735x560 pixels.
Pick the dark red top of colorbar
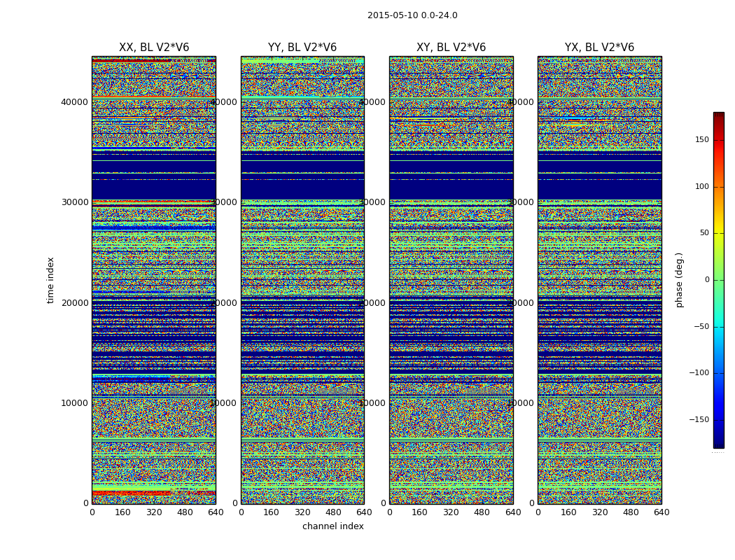click(718, 115)
